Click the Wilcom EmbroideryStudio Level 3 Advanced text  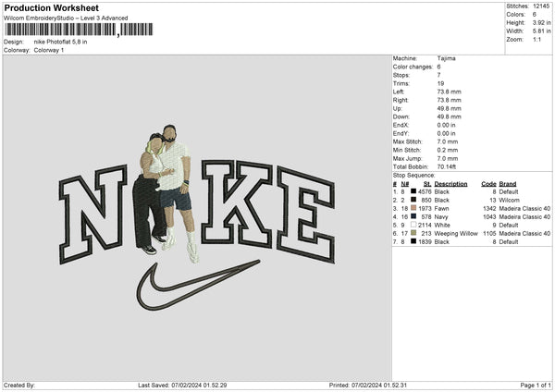[66, 18]
